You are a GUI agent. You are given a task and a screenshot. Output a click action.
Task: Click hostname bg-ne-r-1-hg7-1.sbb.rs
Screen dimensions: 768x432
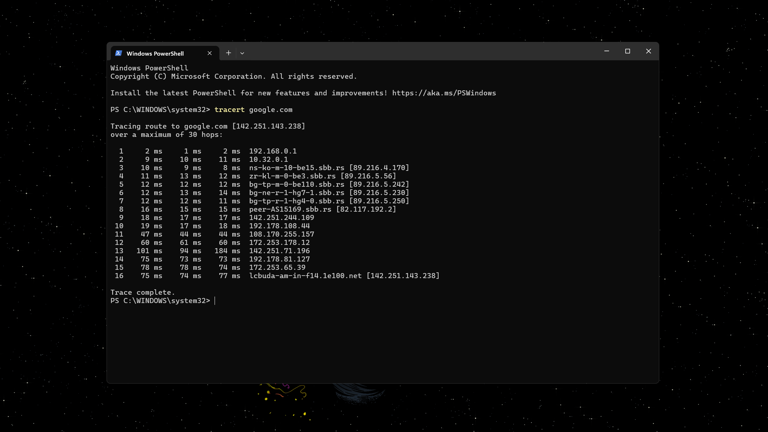[297, 193]
